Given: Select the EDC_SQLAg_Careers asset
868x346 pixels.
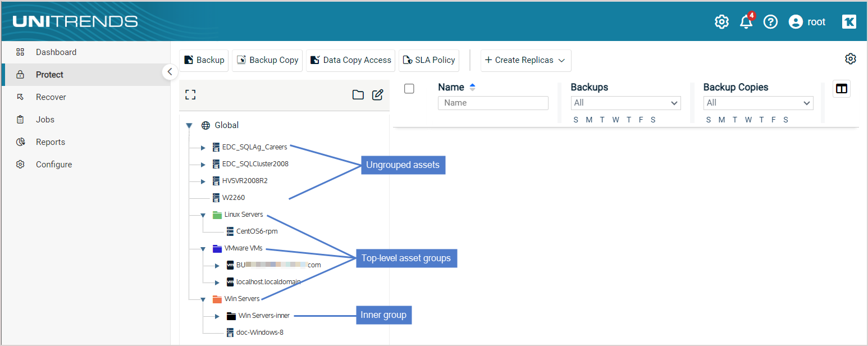Looking at the screenshot, I should click(x=254, y=147).
